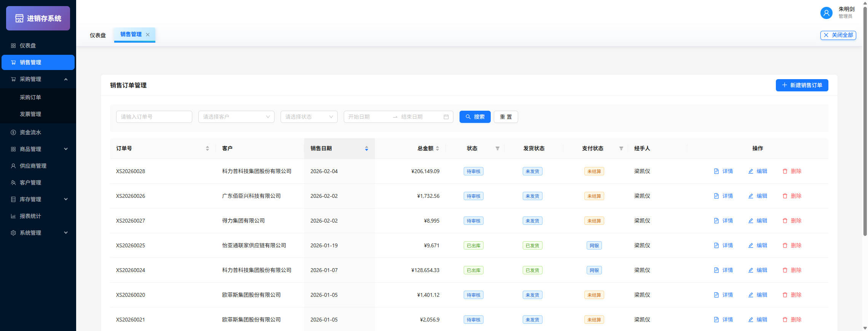Edit order XS20260024
Screen dimensions: 868x331
tap(758, 270)
